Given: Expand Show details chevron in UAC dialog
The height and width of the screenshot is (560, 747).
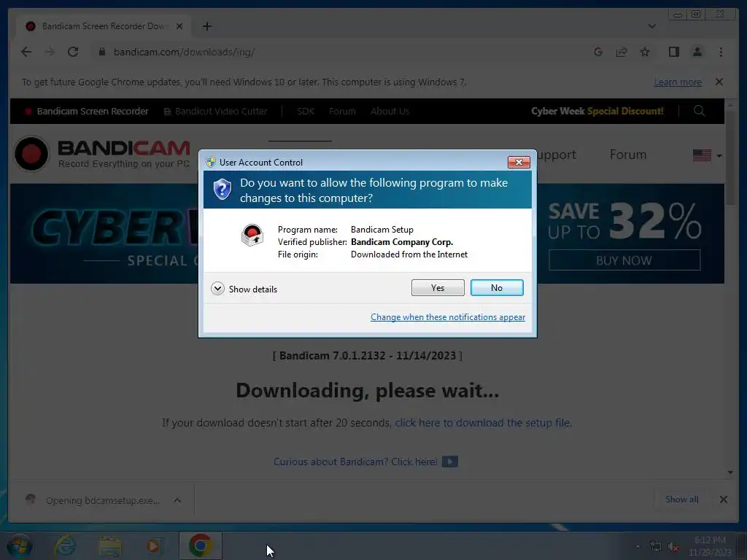Looking at the screenshot, I should pyautogui.click(x=217, y=289).
